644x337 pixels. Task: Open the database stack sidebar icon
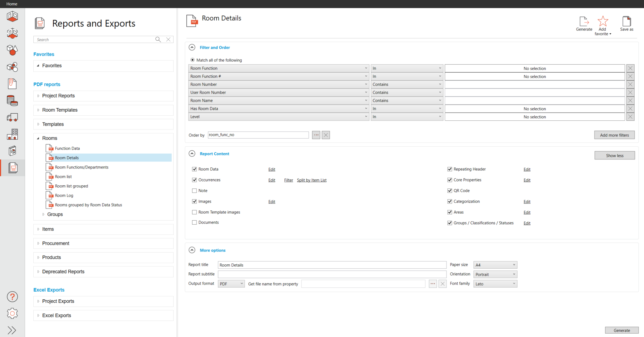12,101
